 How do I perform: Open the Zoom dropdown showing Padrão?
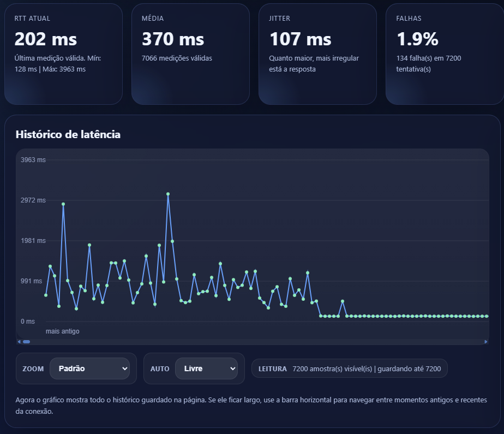pyautogui.click(x=89, y=368)
